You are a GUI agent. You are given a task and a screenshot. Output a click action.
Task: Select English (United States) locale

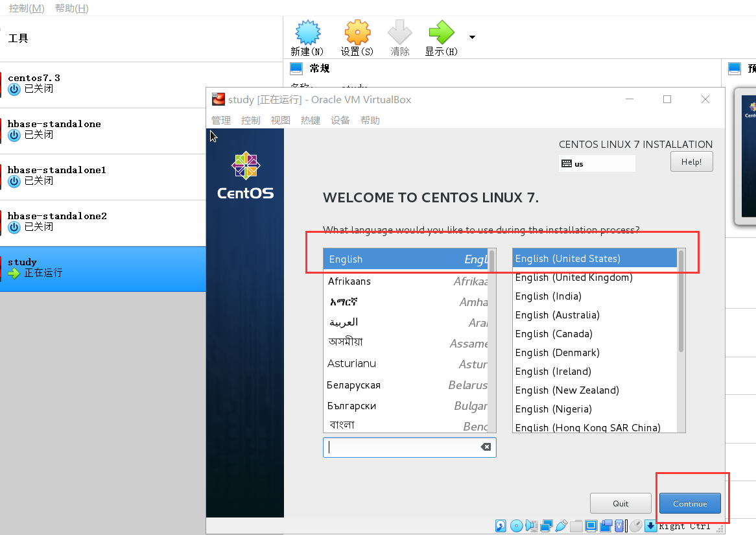point(595,259)
